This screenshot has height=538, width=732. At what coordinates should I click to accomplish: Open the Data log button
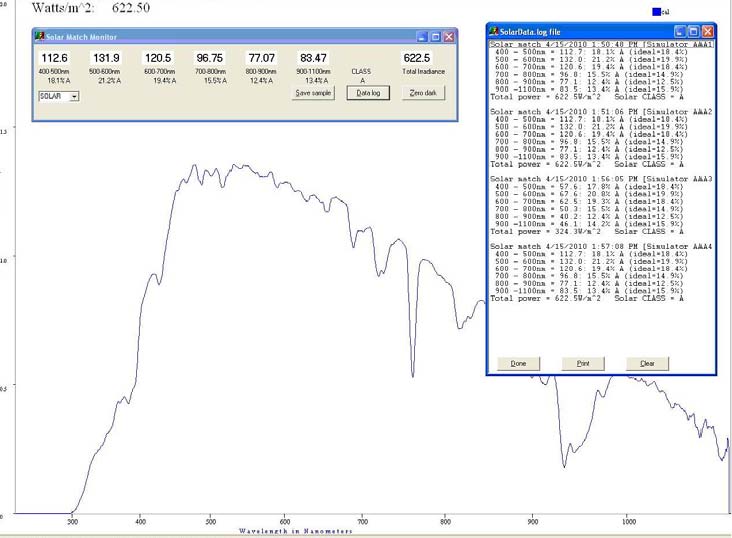pos(362,92)
